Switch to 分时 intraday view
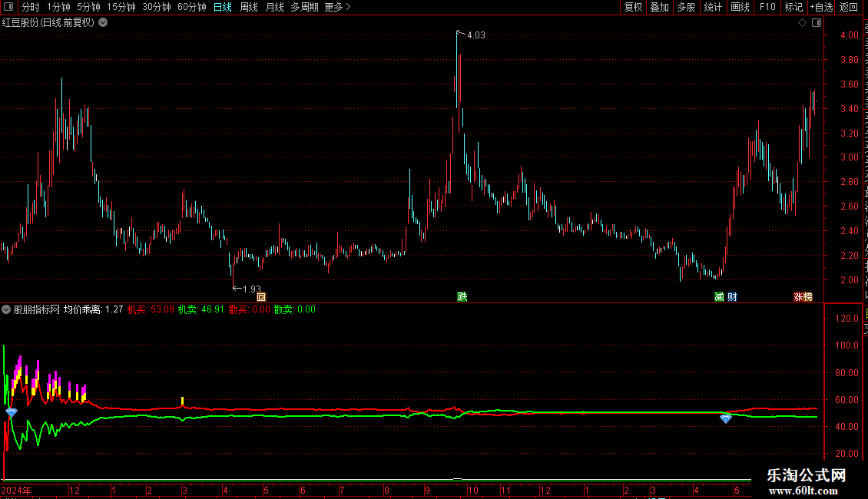 tap(30, 7)
